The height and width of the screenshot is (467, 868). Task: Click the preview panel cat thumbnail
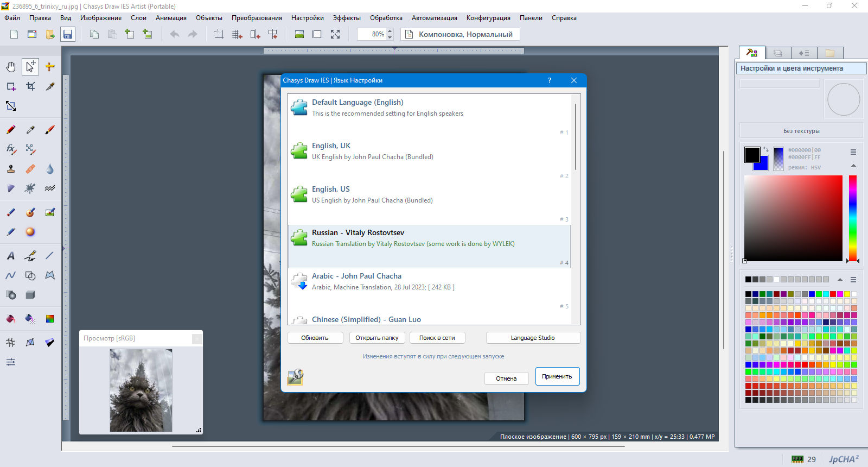[x=141, y=390]
